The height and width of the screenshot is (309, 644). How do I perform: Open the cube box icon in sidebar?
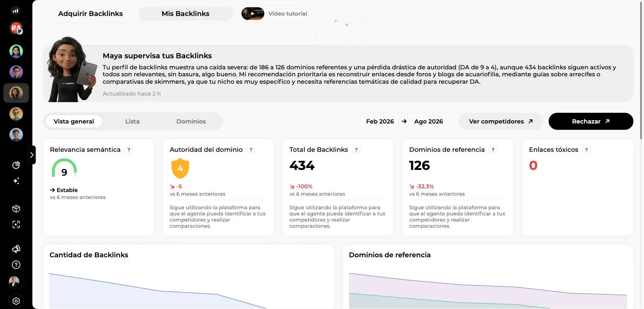16,208
